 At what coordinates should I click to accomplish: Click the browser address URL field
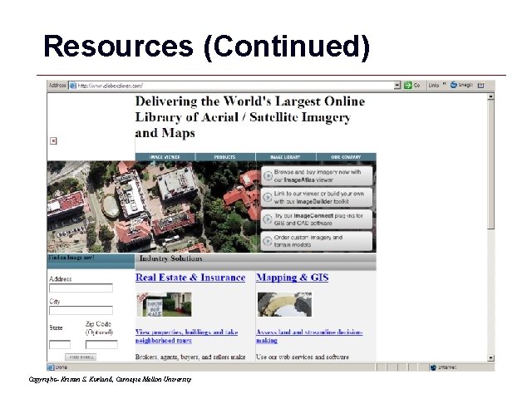(x=231, y=86)
